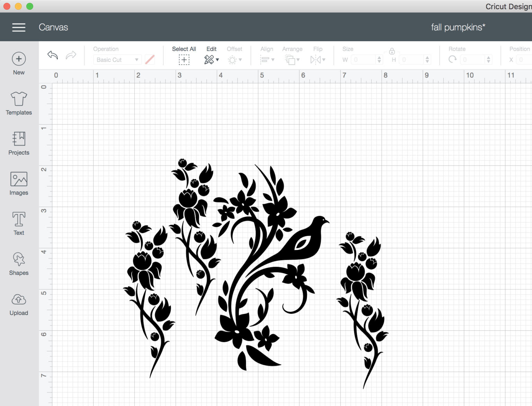532x406 pixels.
Task: Click the operation color swatch beside Basic Cut
Action: [x=150, y=59]
